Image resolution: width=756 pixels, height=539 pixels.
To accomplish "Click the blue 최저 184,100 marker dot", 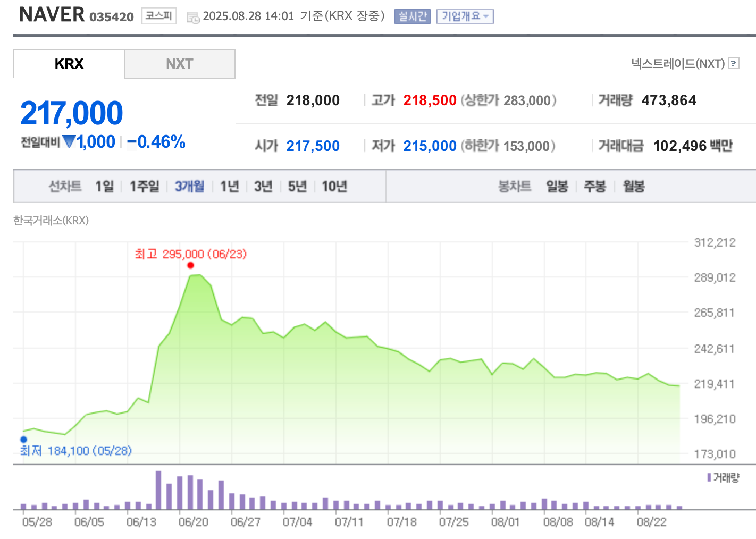I will point(23,439).
